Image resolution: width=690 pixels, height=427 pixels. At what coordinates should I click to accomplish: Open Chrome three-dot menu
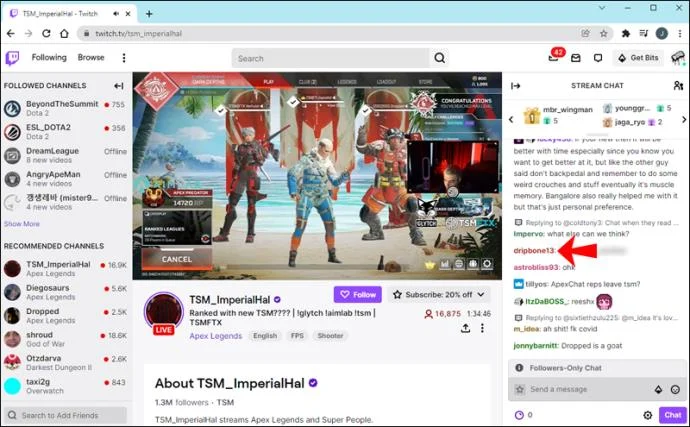pos(680,33)
